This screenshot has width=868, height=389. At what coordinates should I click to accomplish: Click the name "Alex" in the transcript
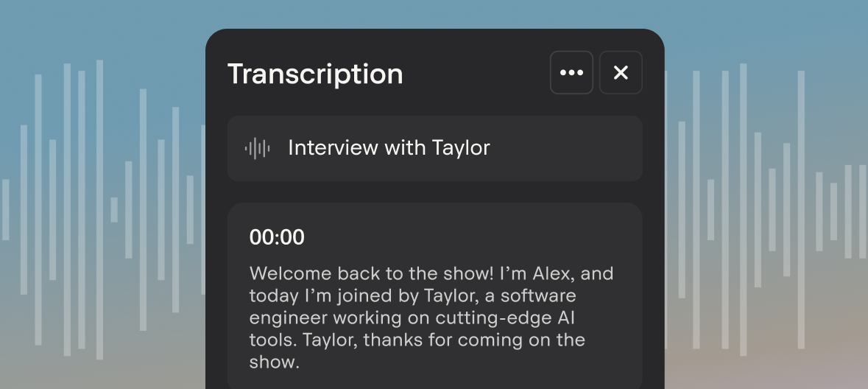coord(548,274)
